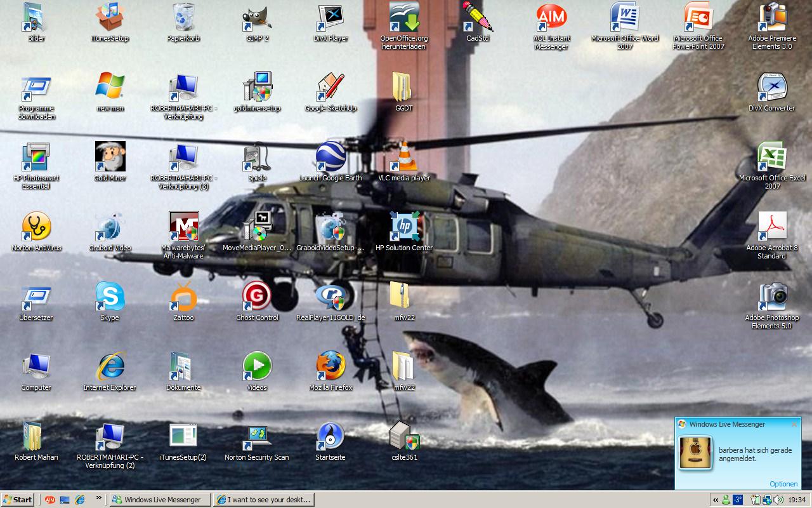The width and height of the screenshot is (812, 508).
Task: Launch Google Earth from the desktop
Action: point(331,157)
